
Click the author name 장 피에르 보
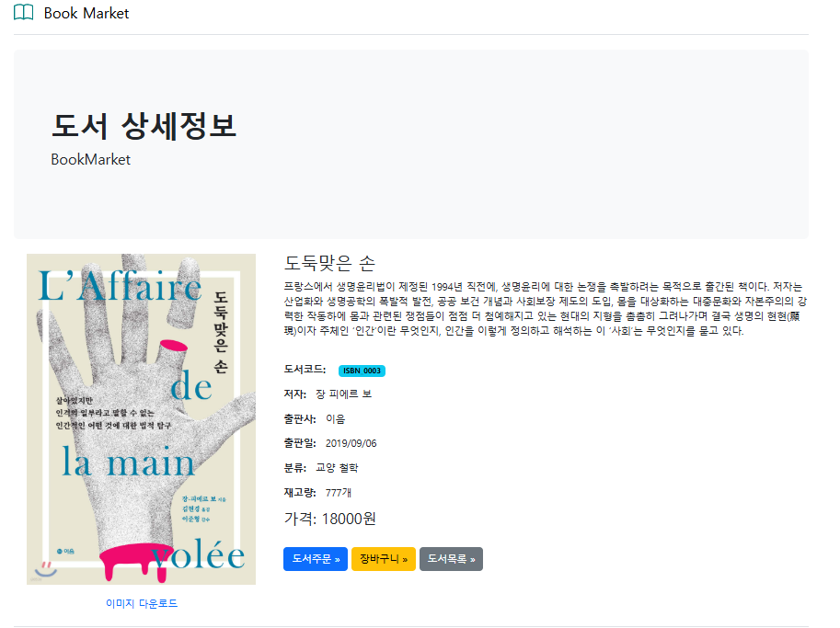343,394
